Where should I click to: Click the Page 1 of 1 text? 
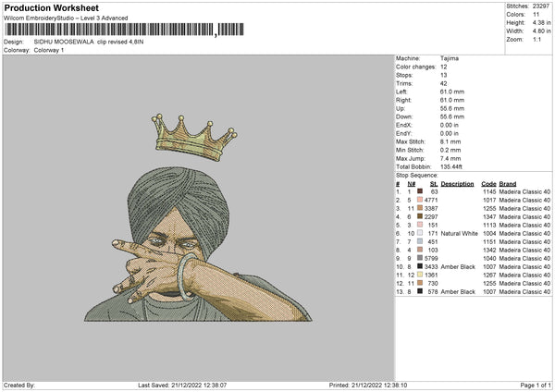pyautogui.click(x=536, y=385)
